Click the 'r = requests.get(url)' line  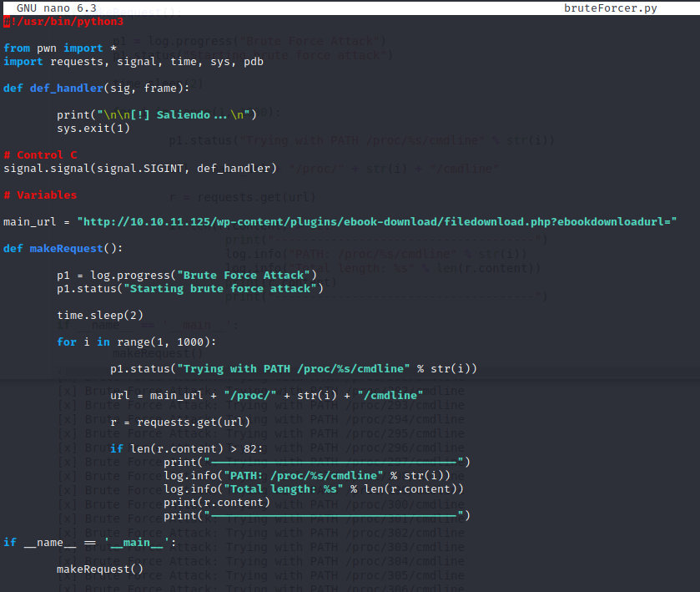pos(180,422)
